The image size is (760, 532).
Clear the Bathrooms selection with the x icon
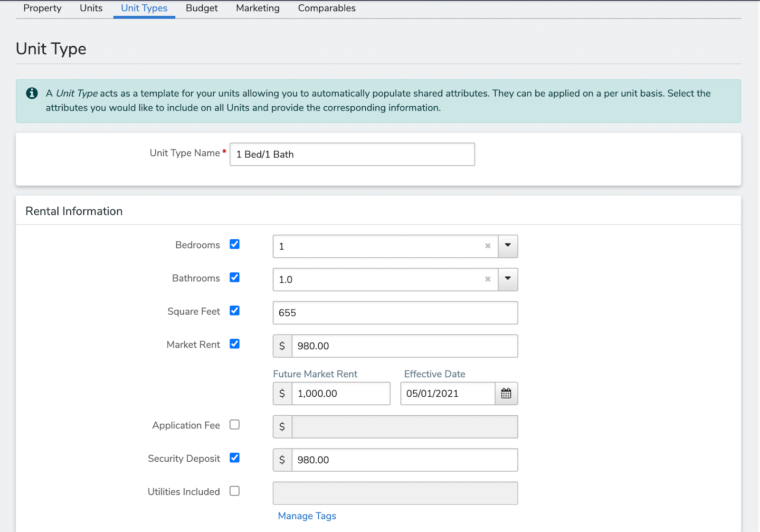click(x=488, y=280)
